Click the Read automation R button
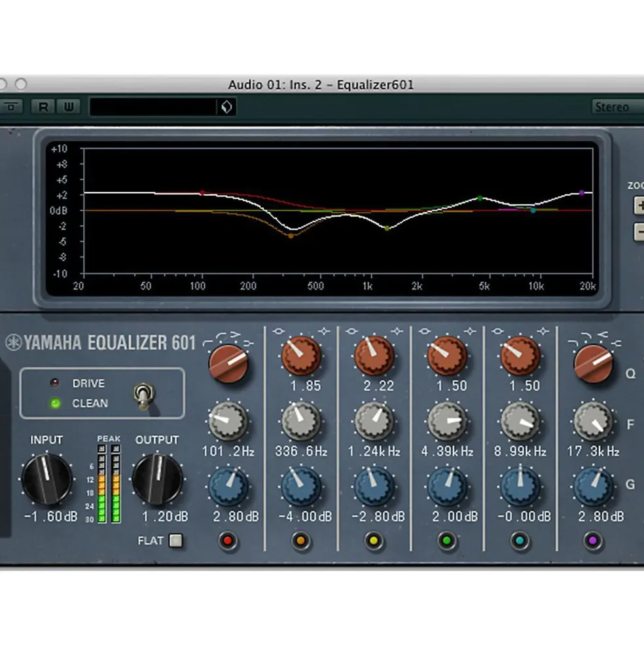The height and width of the screenshot is (645, 644). (x=43, y=107)
